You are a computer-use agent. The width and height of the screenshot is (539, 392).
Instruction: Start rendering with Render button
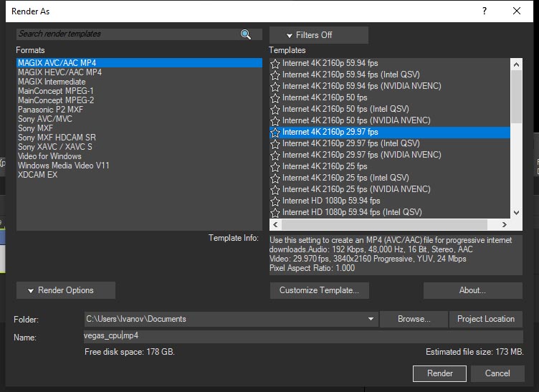point(439,373)
